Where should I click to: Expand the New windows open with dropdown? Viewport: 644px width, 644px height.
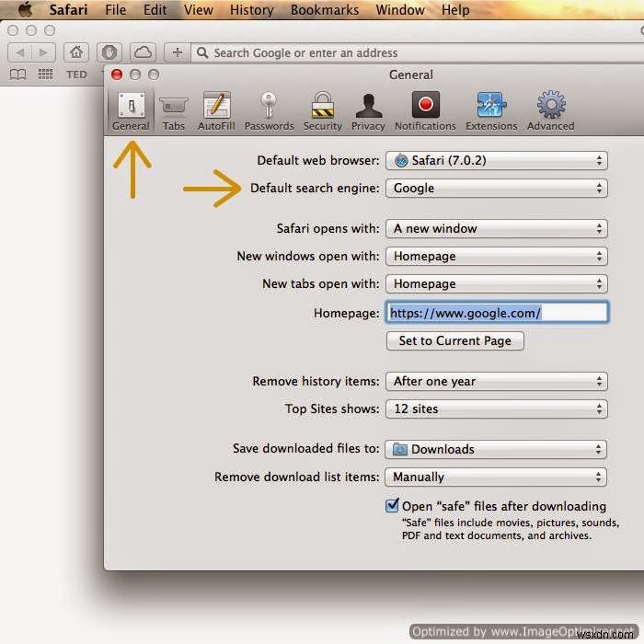[x=497, y=257]
